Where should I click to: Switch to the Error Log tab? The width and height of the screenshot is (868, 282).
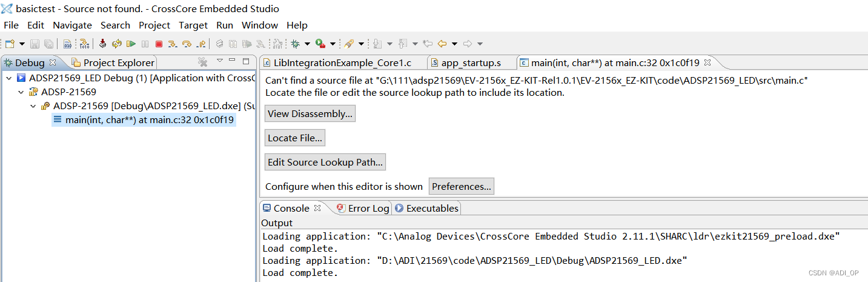point(363,208)
